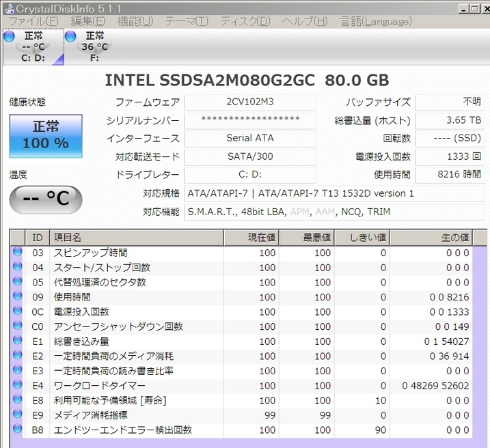
Task: Click status orb for メディア消耗指標 row
Action: (17, 415)
